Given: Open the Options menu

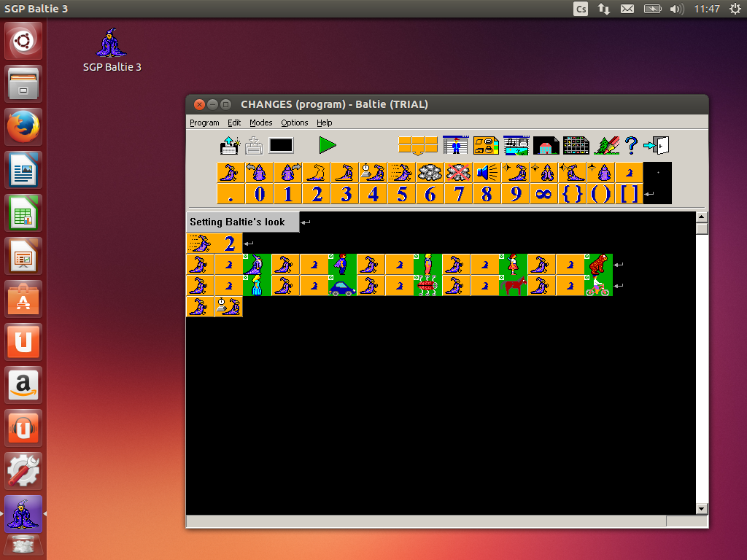Looking at the screenshot, I should (295, 122).
